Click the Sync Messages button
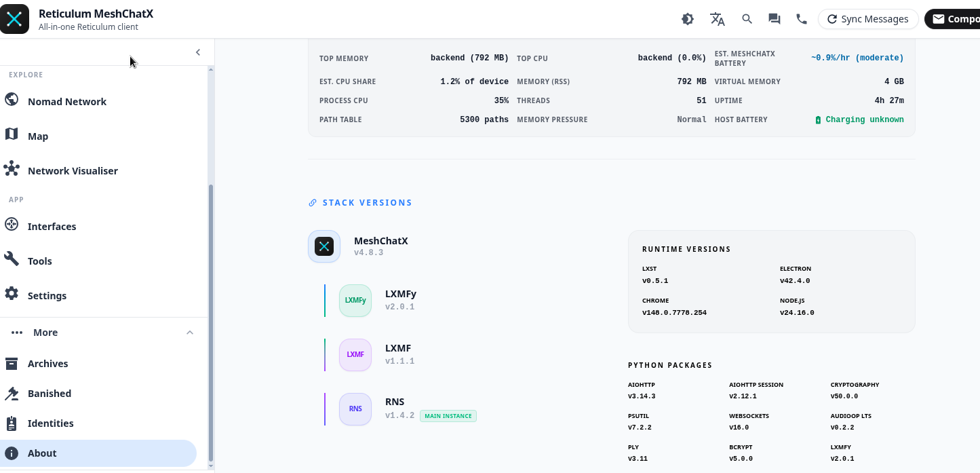This screenshot has width=980, height=473. point(868,19)
